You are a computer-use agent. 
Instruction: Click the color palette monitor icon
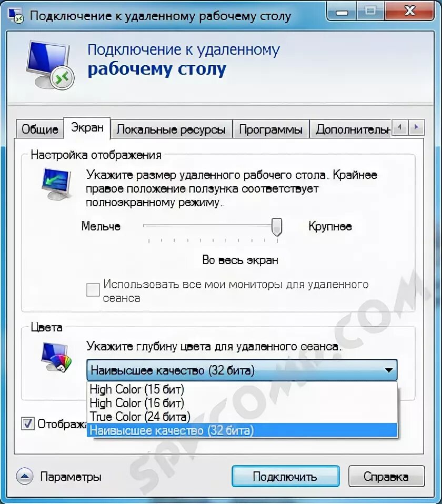56,357
